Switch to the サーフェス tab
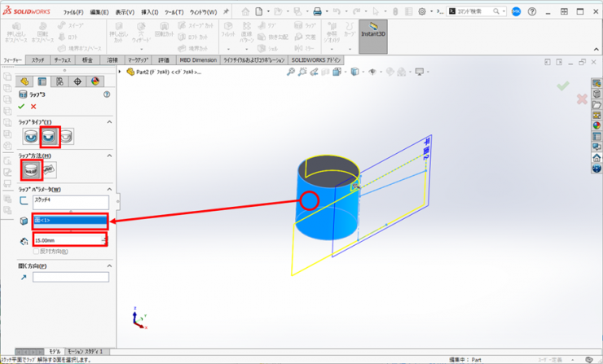Image resolution: width=603 pixels, height=364 pixels. [x=62, y=60]
